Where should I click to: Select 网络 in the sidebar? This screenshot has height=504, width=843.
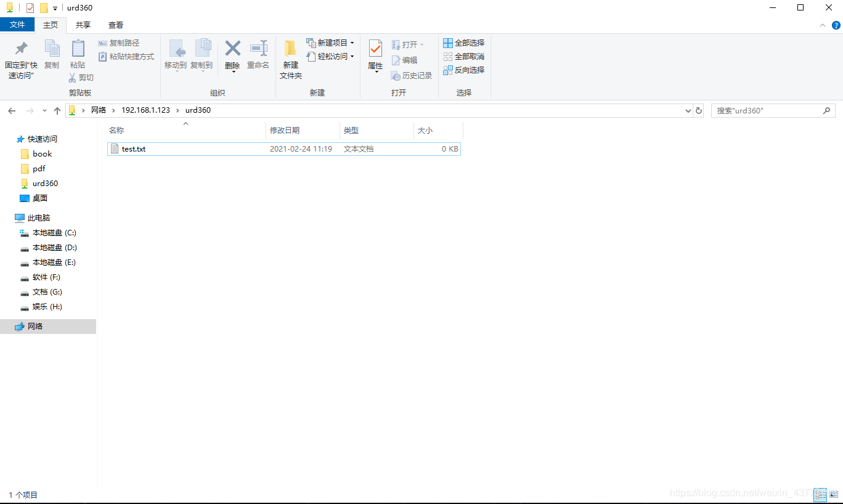tap(48, 327)
